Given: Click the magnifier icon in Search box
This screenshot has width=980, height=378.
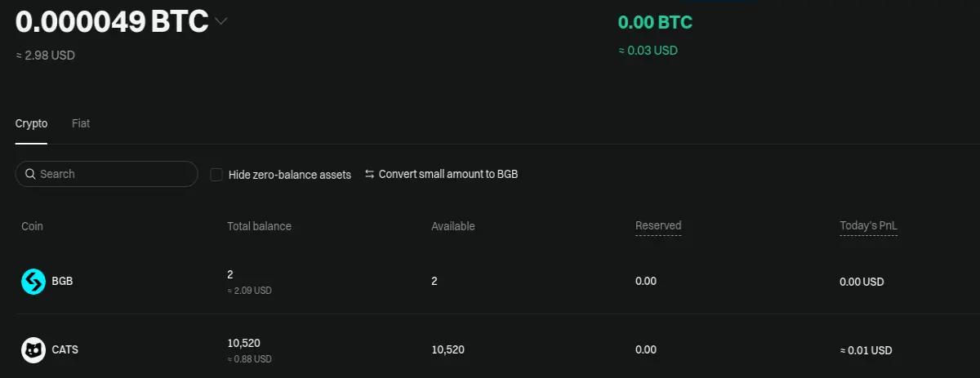Looking at the screenshot, I should [30, 174].
